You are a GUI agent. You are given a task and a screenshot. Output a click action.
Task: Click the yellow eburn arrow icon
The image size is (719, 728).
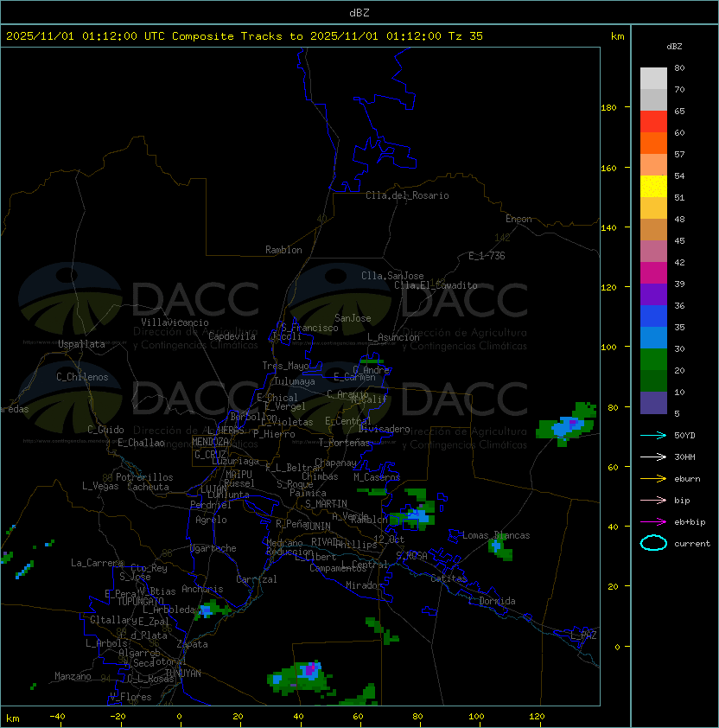[x=653, y=478]
